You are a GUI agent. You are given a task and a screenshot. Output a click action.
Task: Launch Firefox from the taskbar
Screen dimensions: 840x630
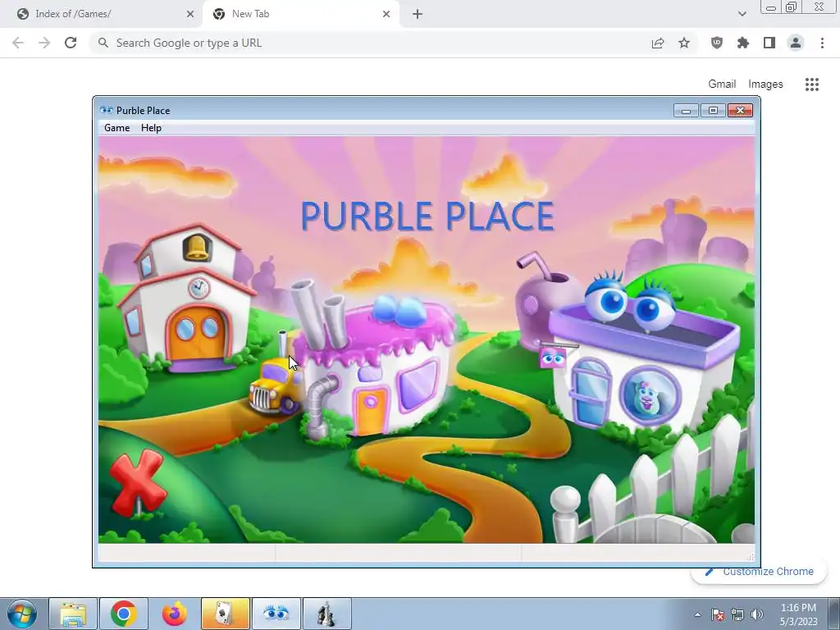175,614
